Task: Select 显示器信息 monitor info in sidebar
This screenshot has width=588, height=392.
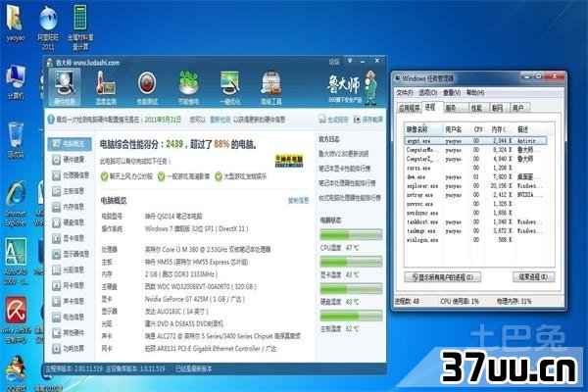Action: pyautogui.click(x=70, y=254)
